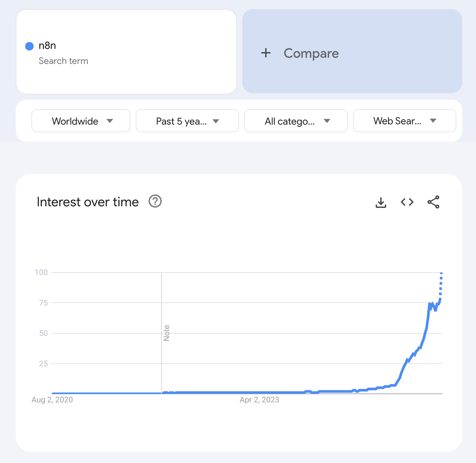Image resolution: width=476 pixels, height=463 pixels.
Task: Open help for Interest over time
Action: (x=155, y=201)
